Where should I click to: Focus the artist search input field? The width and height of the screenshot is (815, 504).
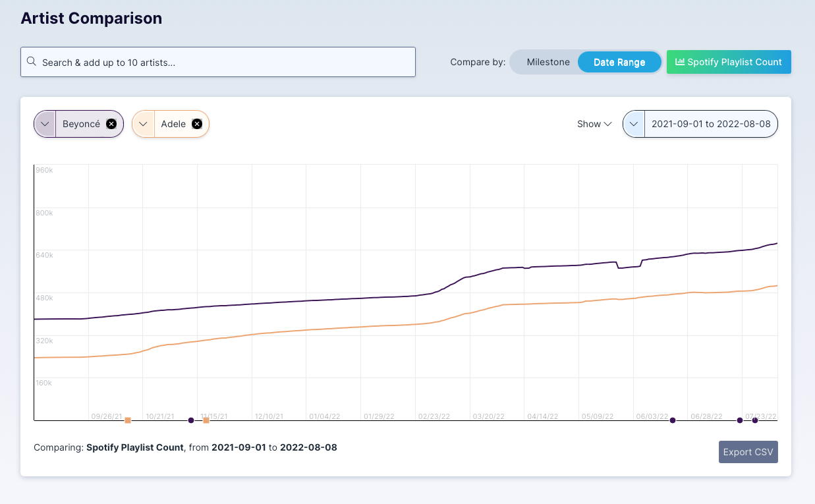tap(224, 62)
